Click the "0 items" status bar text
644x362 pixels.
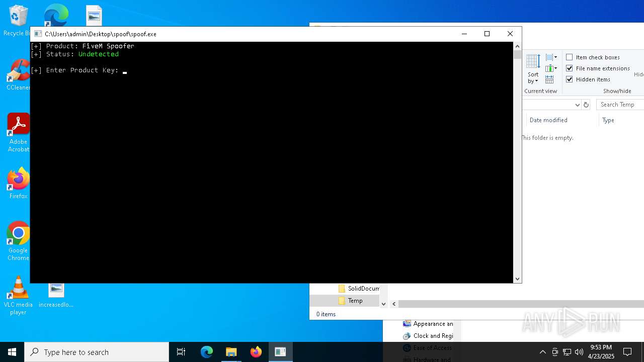tap(326, 314)
